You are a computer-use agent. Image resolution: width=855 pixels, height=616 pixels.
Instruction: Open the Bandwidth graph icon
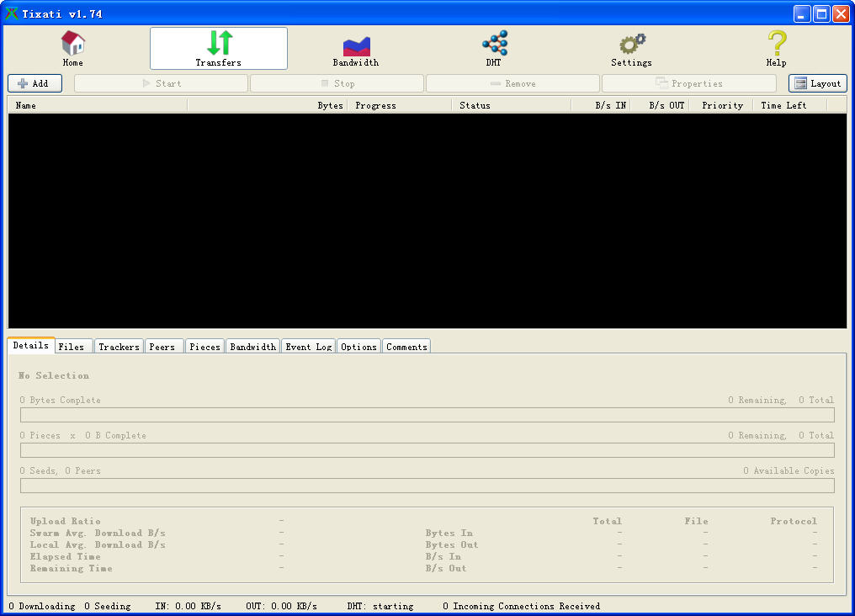click(356, 45)
